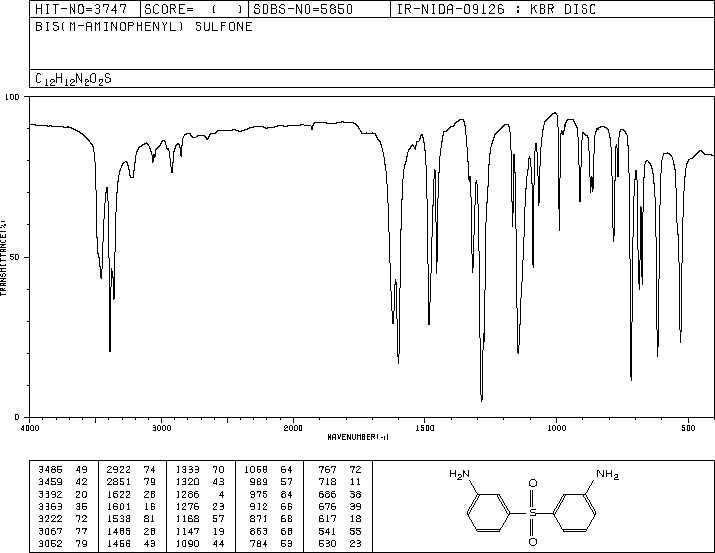Click the 1000 tick label on the x-axis
715x553 pixels.
coord(556,428)
